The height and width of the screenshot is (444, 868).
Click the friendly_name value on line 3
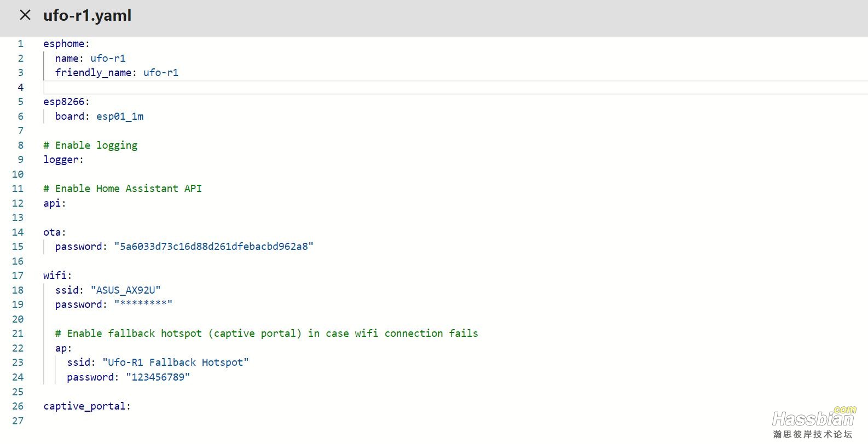[x=161, y=73]
